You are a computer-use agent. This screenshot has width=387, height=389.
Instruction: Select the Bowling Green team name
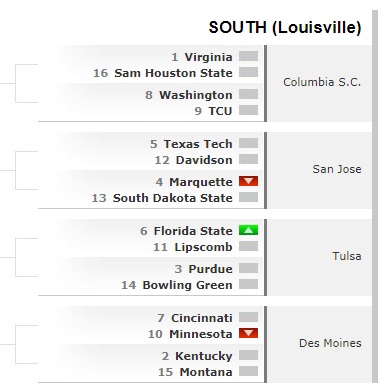(x=187, y=285)
